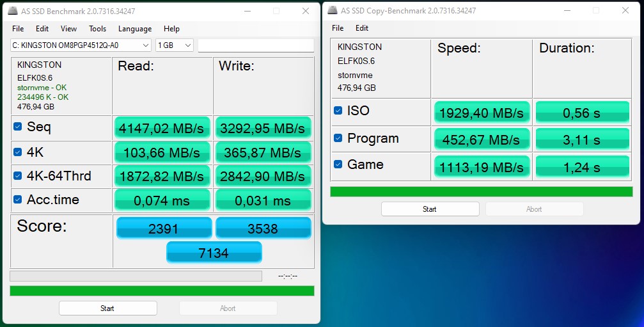
Task: Expand the 1 GB test size dropdown
Action: click(187, 45)
